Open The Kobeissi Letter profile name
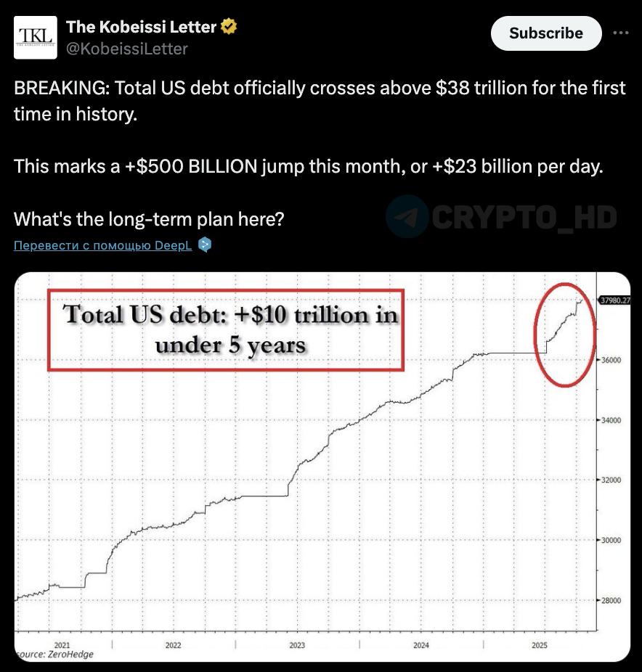This screenshot has height=672, width=642. (x=141, y=28)
